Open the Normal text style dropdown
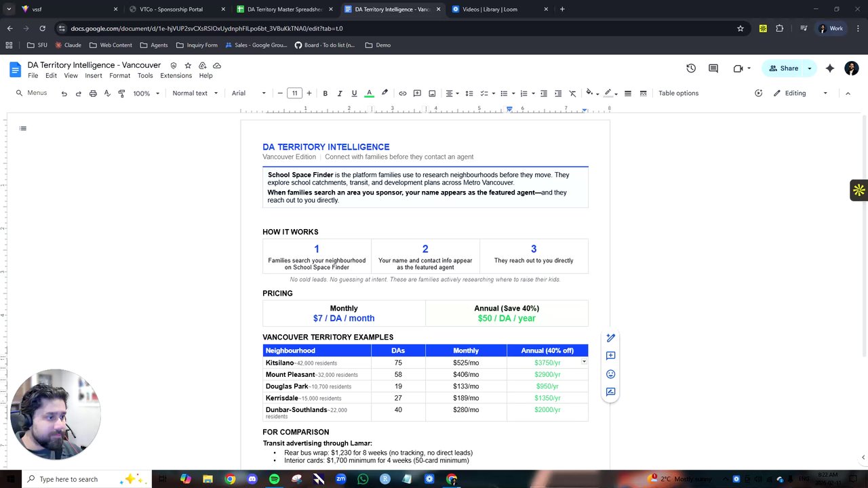This screenshot has width=868, height=488. click(195, 94)
